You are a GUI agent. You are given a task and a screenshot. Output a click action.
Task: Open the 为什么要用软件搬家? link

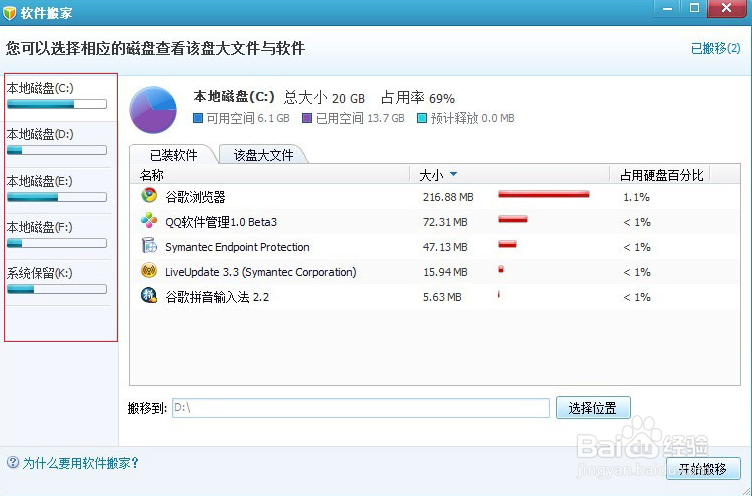(81, 463)
